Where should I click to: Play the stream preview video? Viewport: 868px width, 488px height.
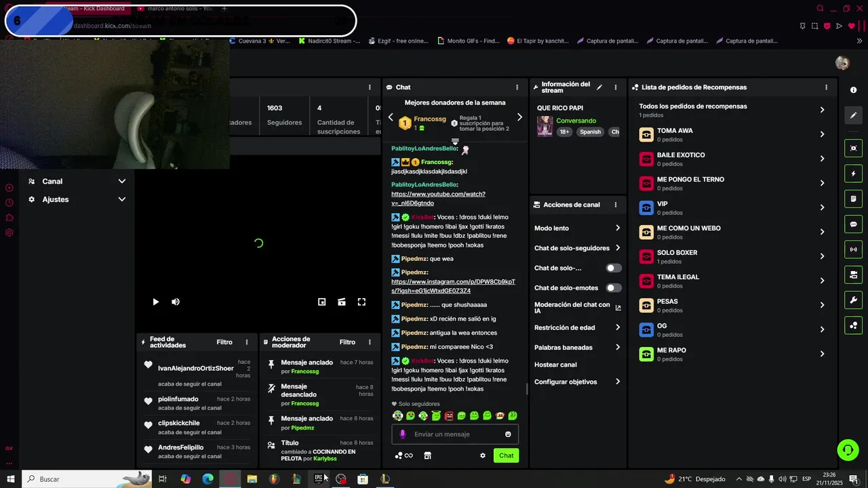point(155,302)
